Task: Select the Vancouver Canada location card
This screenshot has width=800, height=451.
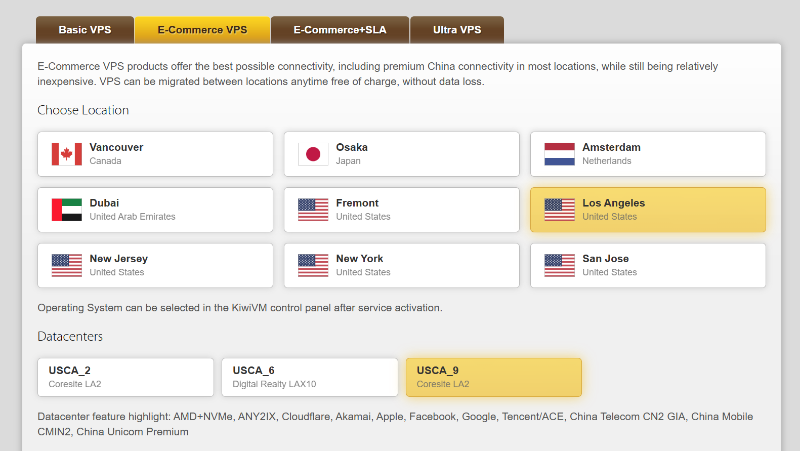Action: [155, 154]
